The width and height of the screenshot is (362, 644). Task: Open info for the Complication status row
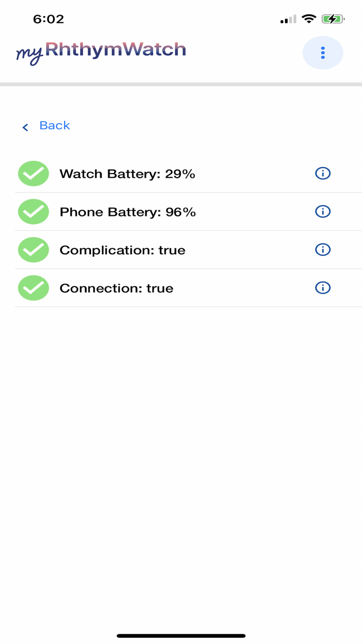322,250
